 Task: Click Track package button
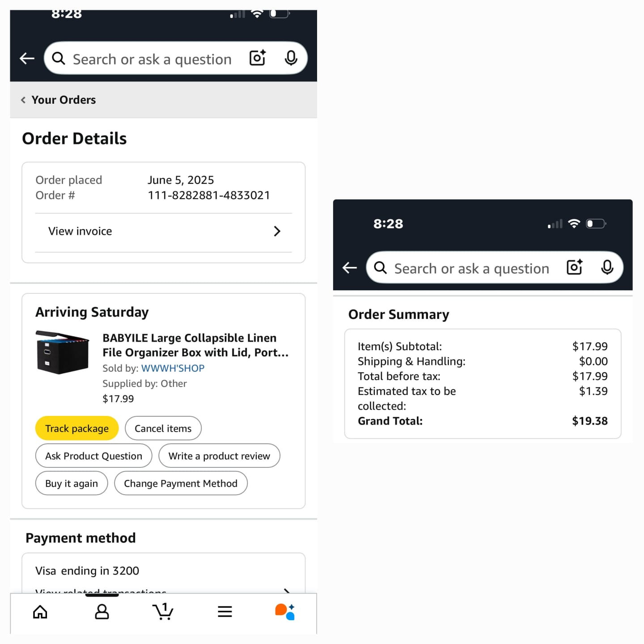(x=77, y=428)
